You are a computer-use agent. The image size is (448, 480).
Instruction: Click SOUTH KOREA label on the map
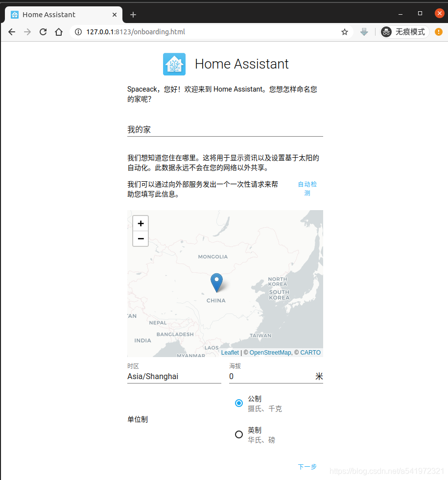[279, 295]
